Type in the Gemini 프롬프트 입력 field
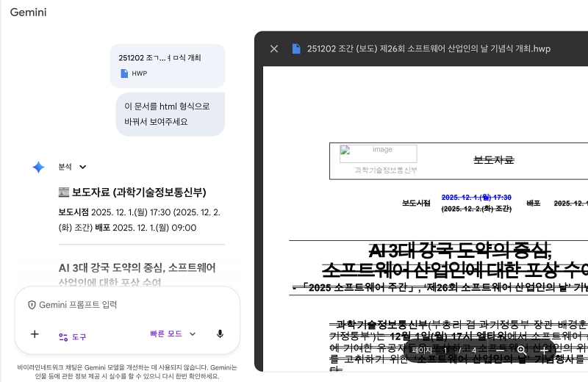This screenshot has width=588, height=382. (125, 305)
